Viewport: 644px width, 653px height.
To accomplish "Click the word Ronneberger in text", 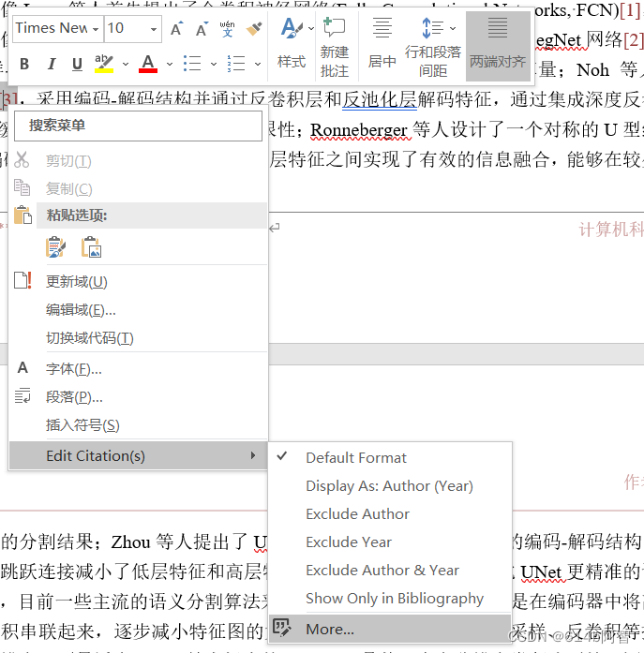I will [x=359, y=130].
